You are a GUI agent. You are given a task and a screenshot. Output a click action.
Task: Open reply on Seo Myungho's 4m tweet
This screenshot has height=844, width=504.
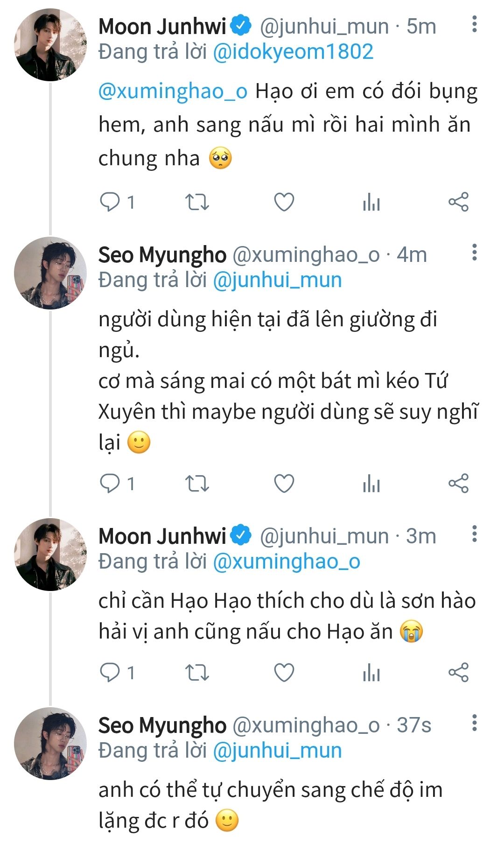tap(110, 484)
